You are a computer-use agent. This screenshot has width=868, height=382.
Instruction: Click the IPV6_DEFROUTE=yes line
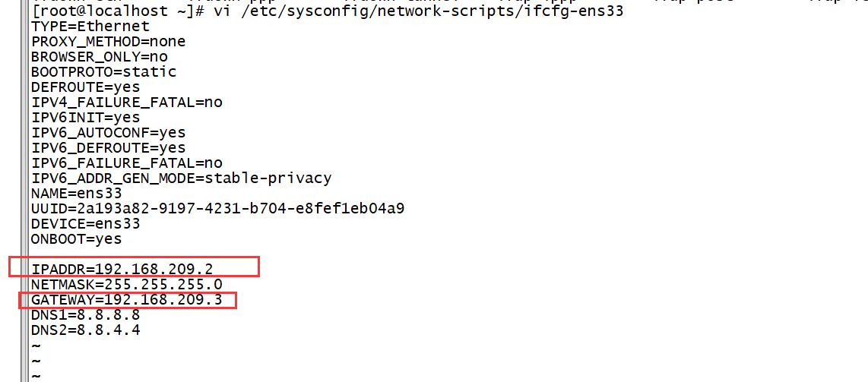click(109, 147)
